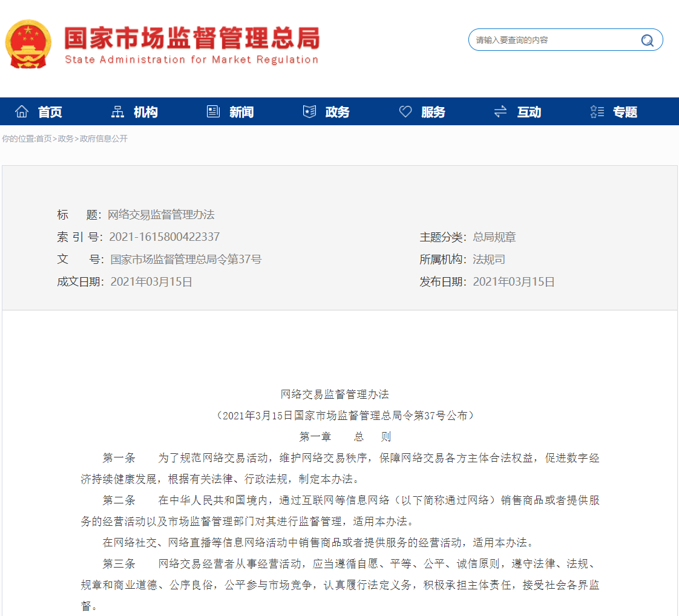
Task: Click the 主题分类 value 总局规章
Action: (x=494, y=237)
